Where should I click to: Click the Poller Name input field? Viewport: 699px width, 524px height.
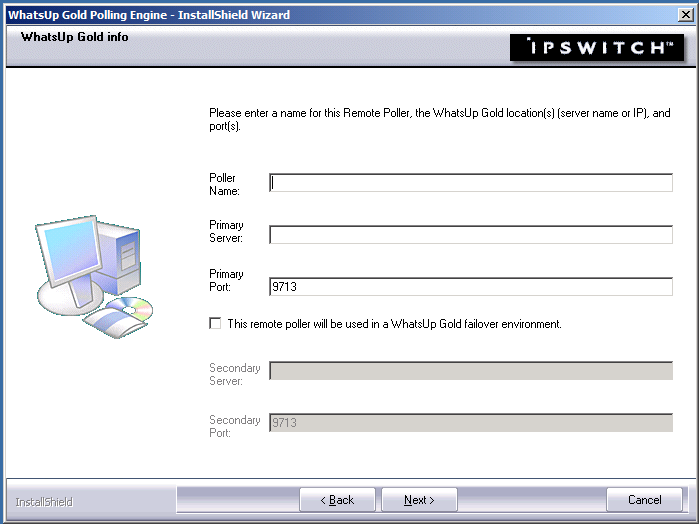[471, 183]
